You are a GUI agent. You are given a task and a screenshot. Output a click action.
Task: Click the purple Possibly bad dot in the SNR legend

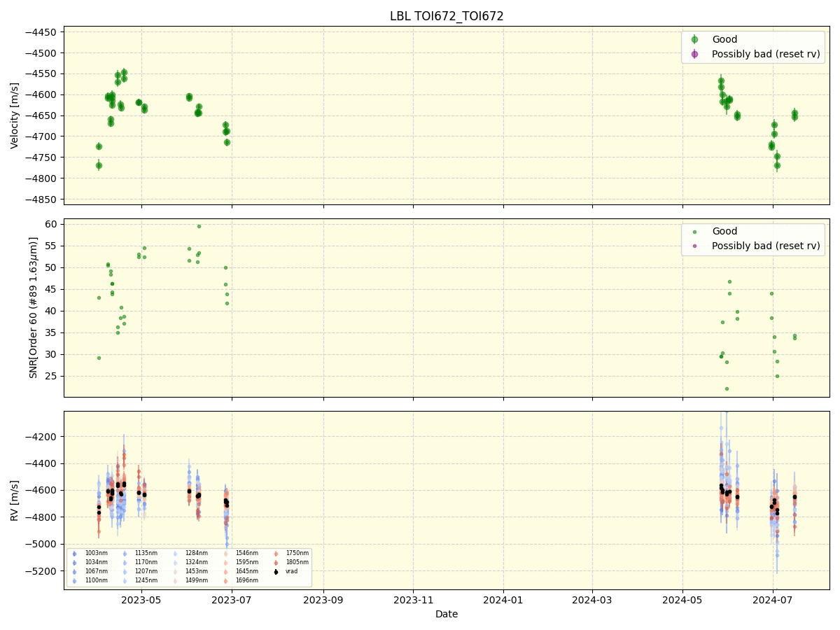click(x=694, y=246)
